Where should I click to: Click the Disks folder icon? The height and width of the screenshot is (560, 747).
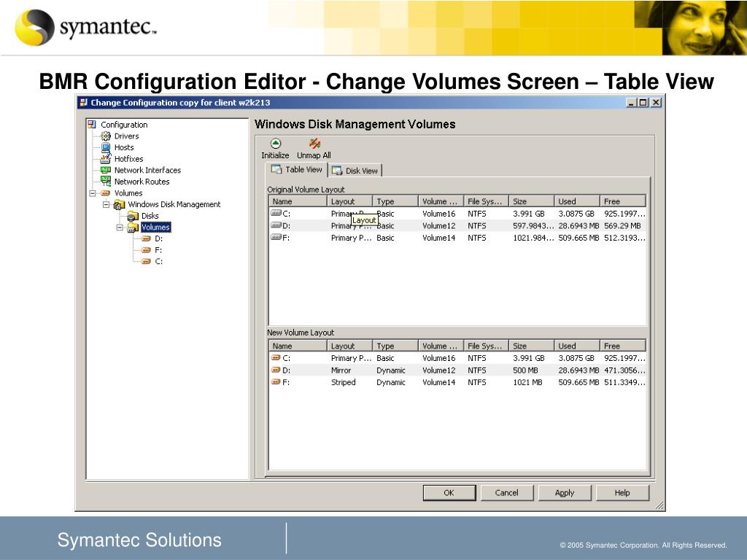[x=133, y=216]
